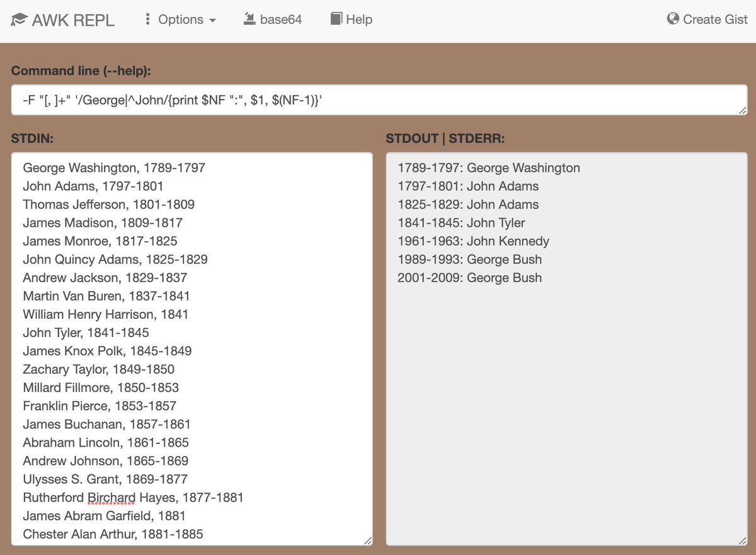Open the Help menu item
Viewport: 756px width, 555px height.
(352, 20)
